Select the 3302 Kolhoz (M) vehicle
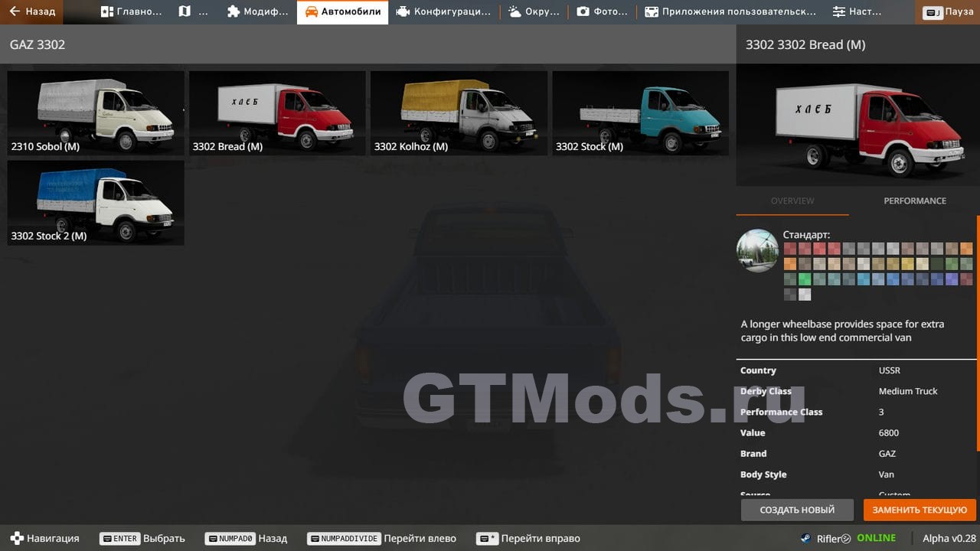The width and height of the screenshot is (980, 551). (x=459, y=112)
